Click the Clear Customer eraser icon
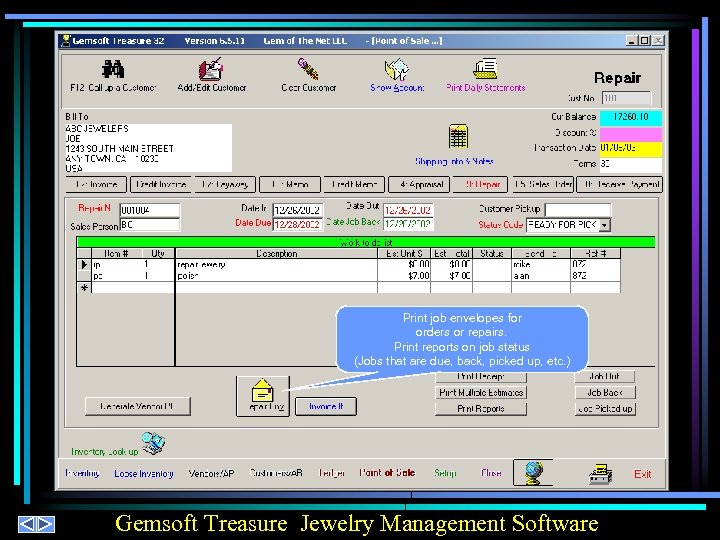 coord(308,69)
